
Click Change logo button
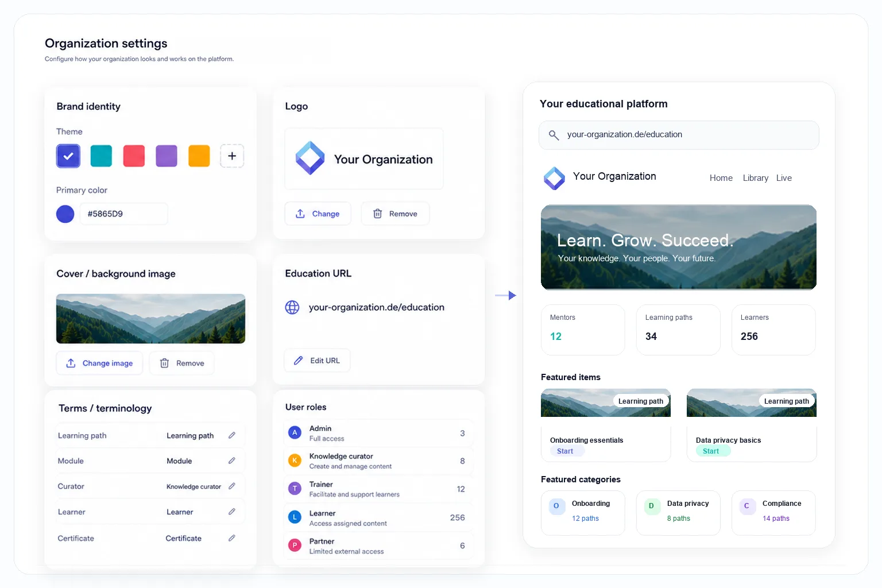pyautogui.click(x=318, y=214)
